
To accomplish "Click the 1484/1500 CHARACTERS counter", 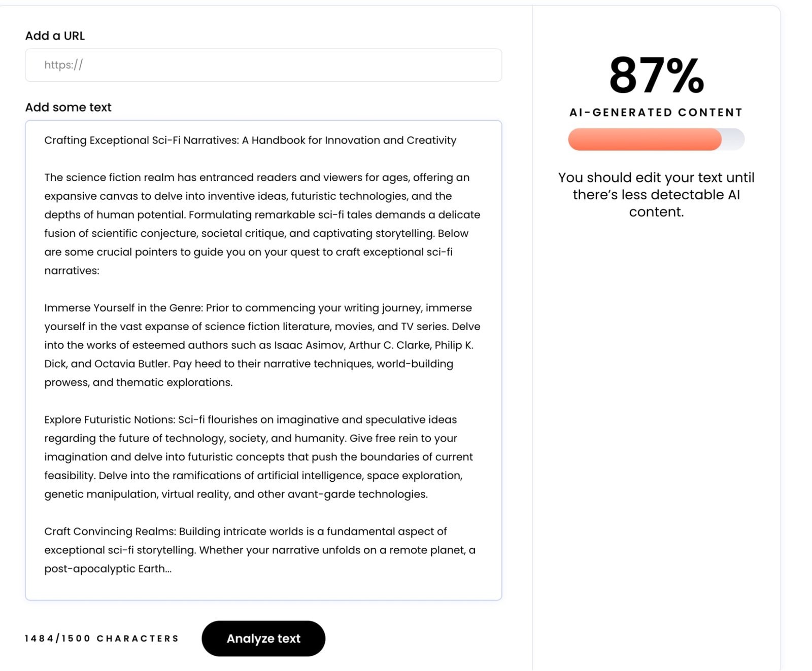I will (x=101, y=639).
